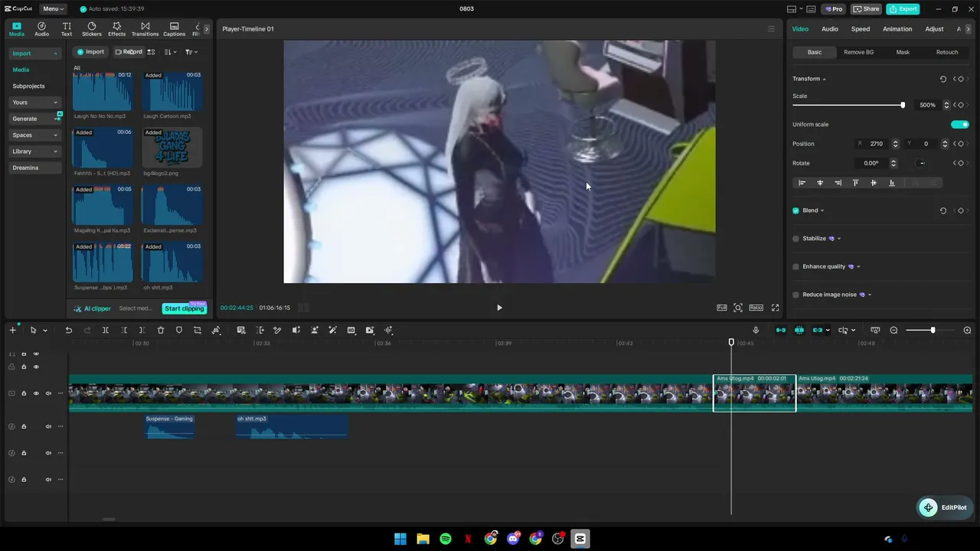
Task: Click the Import media button
Action: [x=90, y=52]
